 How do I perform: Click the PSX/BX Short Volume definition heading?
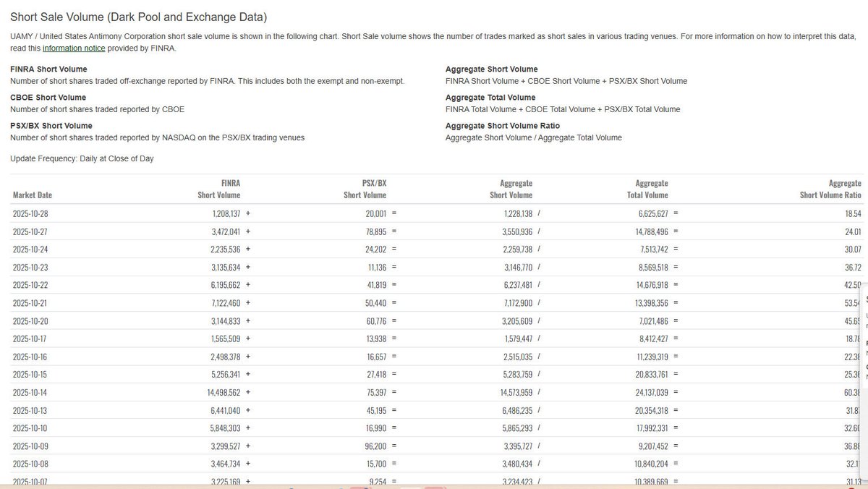(51, 125)
